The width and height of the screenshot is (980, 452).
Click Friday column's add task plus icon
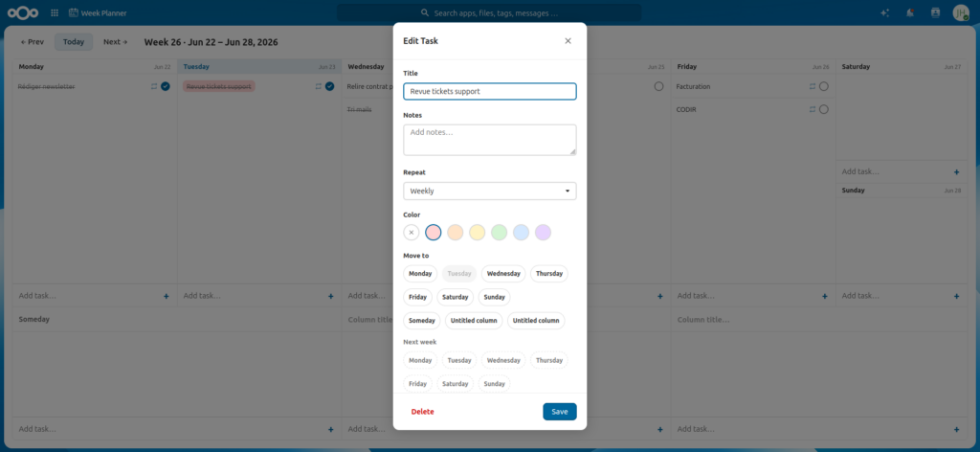point(824,296)
